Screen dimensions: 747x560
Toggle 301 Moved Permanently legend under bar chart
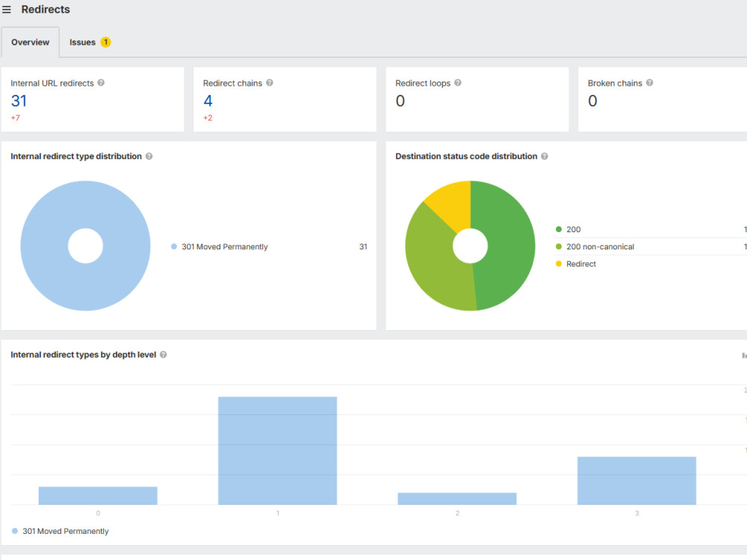tap(61, 531)
